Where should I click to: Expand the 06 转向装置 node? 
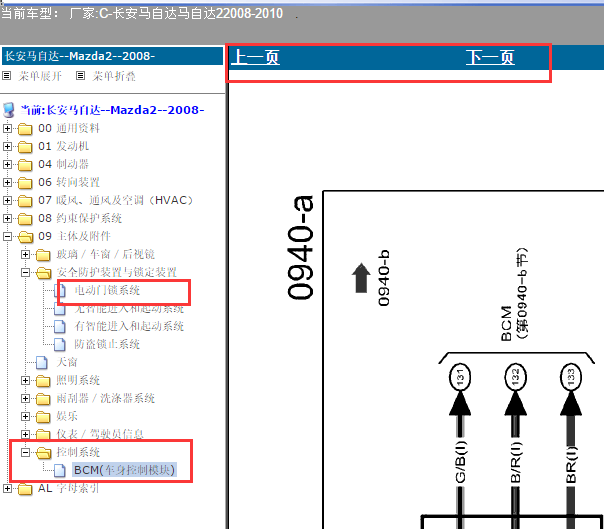coord(7,182)
